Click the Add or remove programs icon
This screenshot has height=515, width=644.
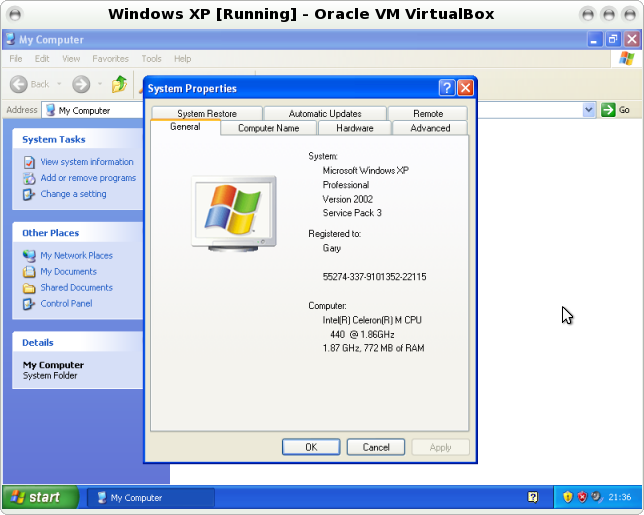pos(29,178)
